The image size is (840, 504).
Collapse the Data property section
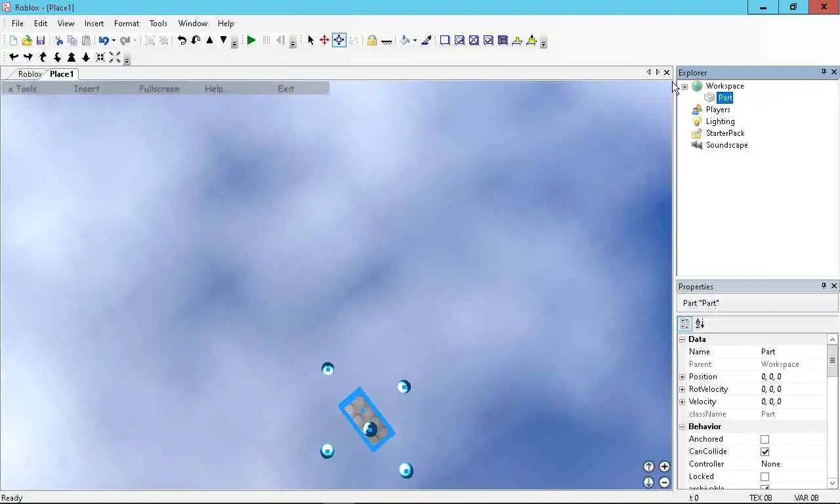coord(682,340)
